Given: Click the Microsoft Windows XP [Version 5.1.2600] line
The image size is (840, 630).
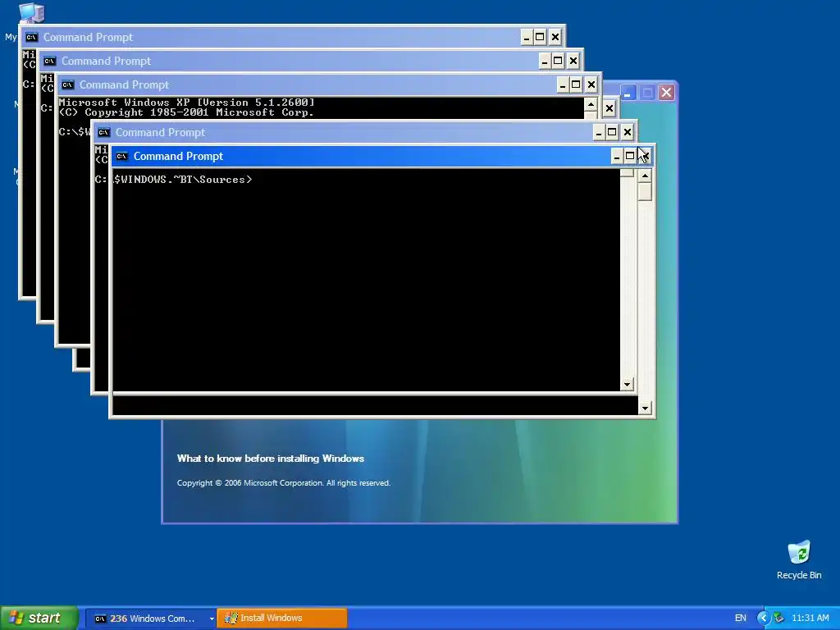Looking at the screenshot, I should 186,103.
